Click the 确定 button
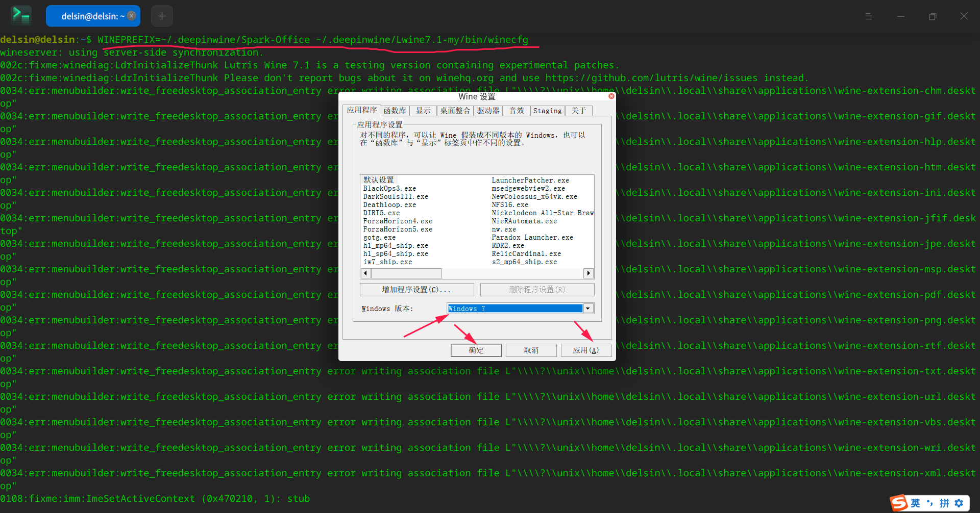This screenshot has width=980, height=513. click(476, 350)
